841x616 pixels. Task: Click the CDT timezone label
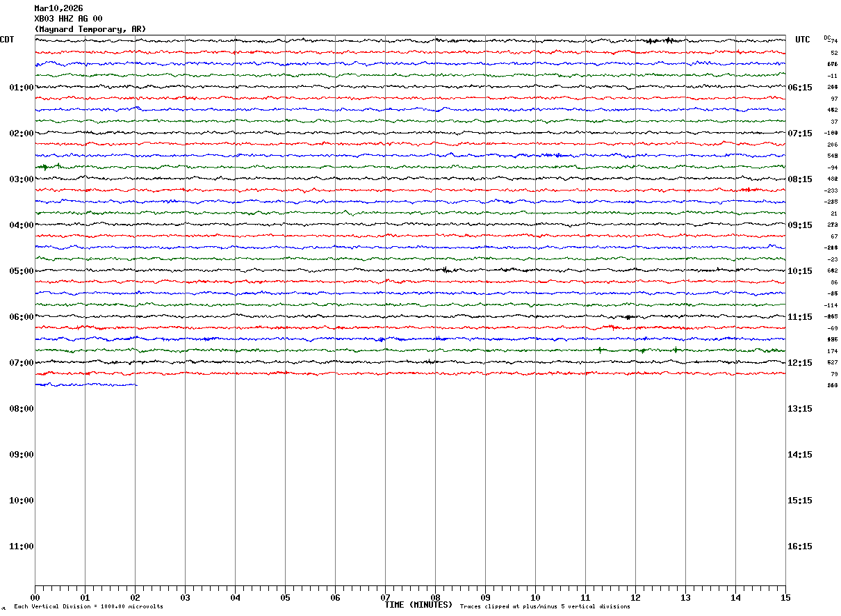[7, 40]
